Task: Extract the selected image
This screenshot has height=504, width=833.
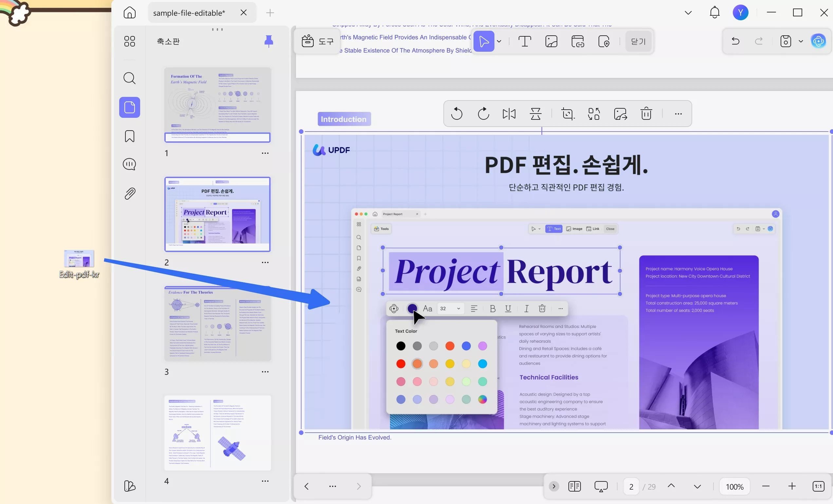Action: [x=620, y=114]
